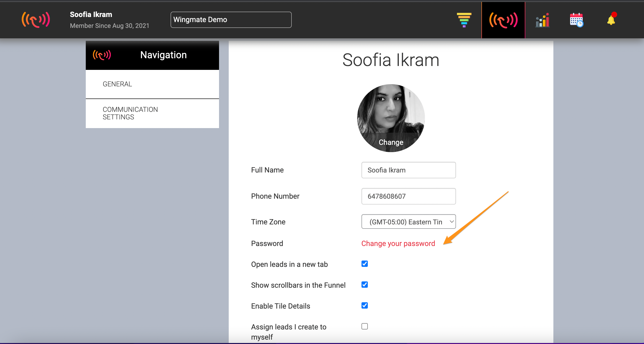The width and height of the screenshot is (644, 344).
Task: Open the Funnel view icon in the header
Action: (x=464, y=20)
